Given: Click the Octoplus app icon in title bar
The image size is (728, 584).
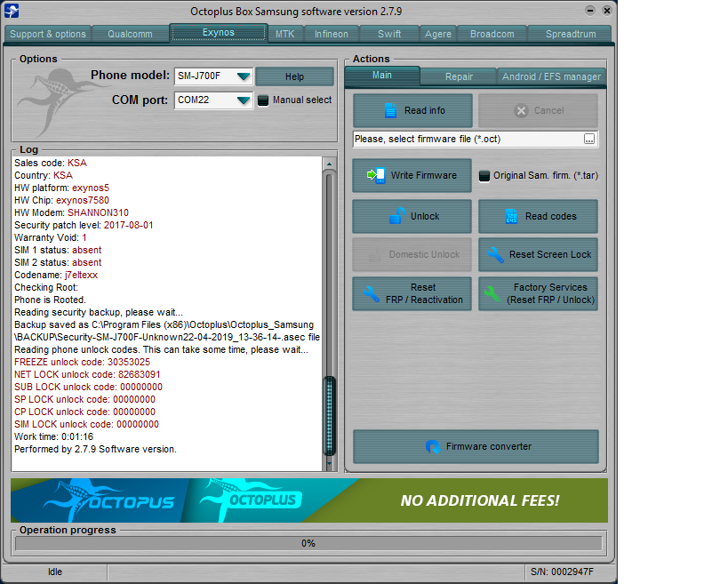Looking at the screenshot, I should point(12,10).
